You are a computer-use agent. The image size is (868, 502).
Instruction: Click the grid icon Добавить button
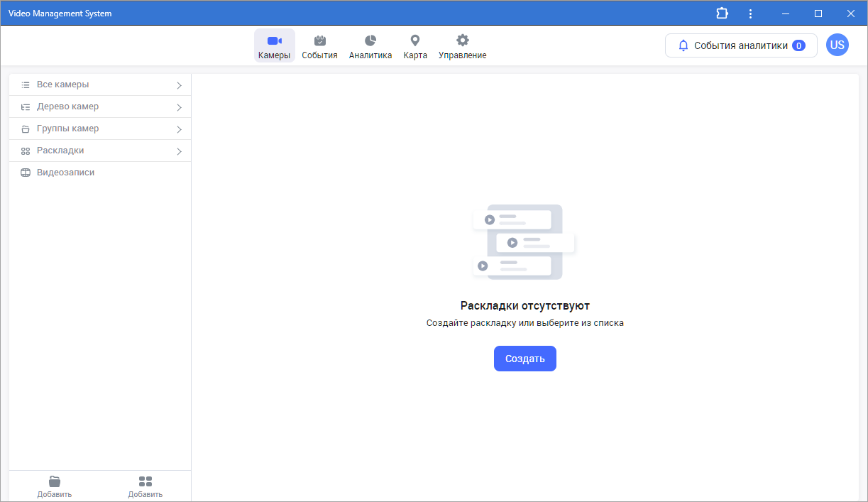tap(145, 486)
